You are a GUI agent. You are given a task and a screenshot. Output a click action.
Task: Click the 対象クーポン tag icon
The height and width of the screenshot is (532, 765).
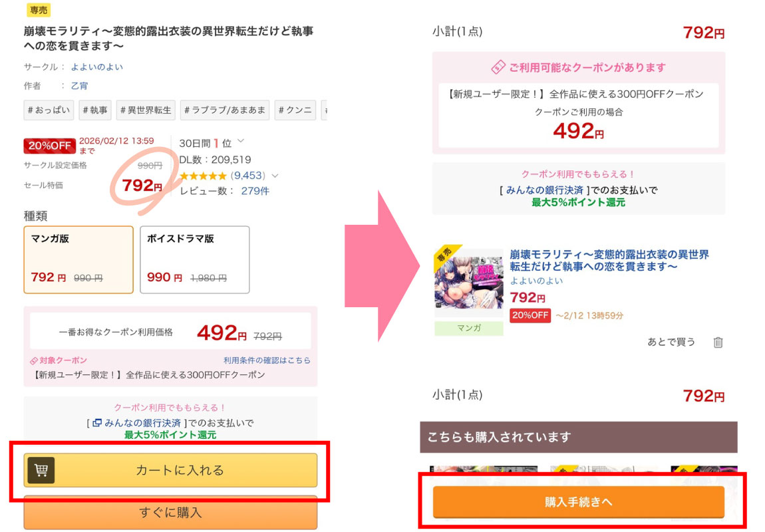coord(34,361)
